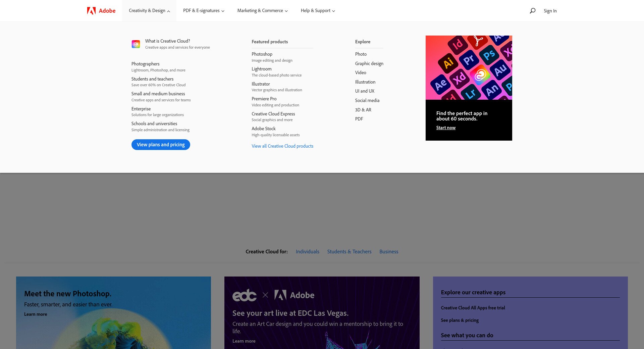The width and height of the screenshot is (644, 349).
Task: Collapse the Creativity & Design menu
Action: (x=149, y=11)
